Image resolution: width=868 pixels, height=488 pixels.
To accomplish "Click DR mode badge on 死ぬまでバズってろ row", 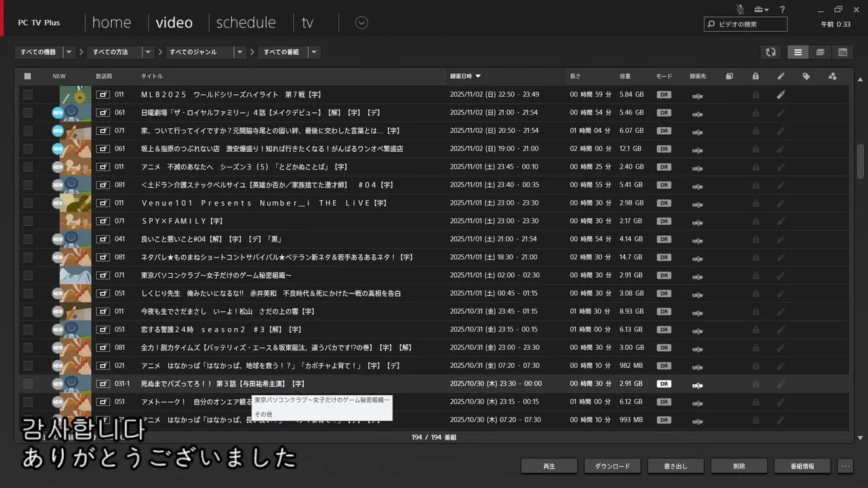I will tap(664, 384).
